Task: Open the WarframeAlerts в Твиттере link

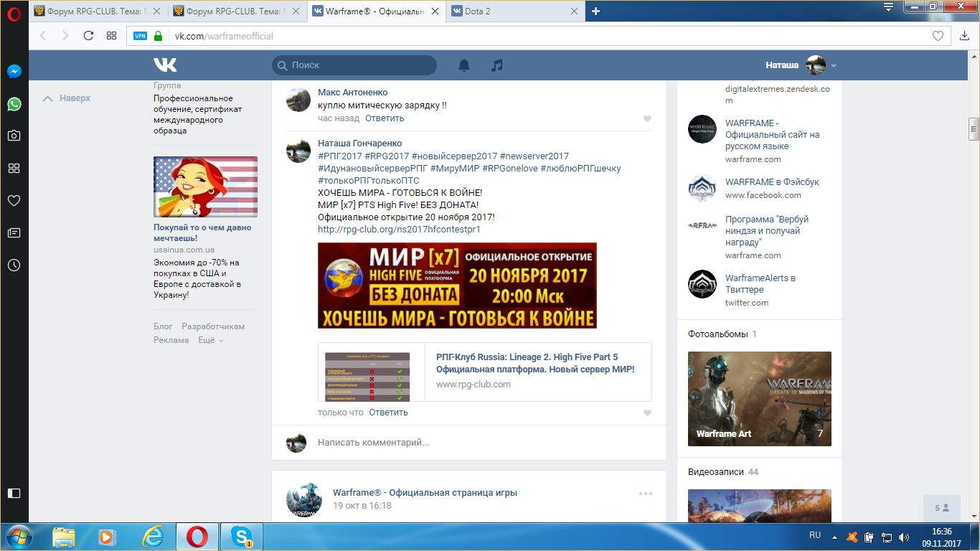Action: coord(760,284)
